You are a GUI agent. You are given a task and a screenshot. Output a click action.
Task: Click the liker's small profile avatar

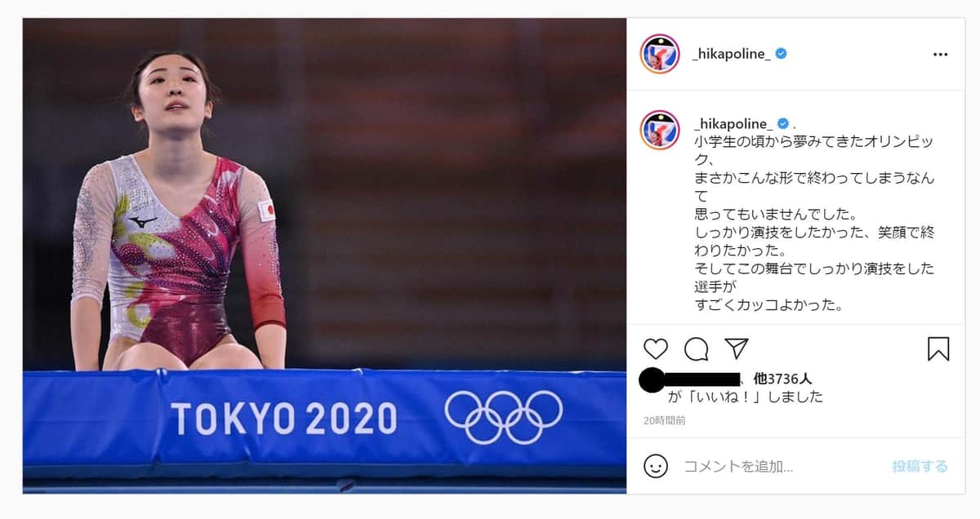click(x=652, y=380)
